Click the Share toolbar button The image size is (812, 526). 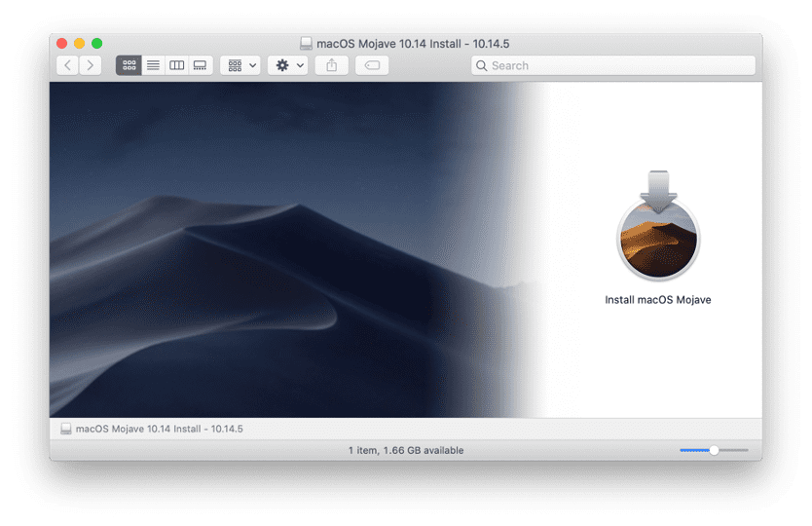coord(332,66)
